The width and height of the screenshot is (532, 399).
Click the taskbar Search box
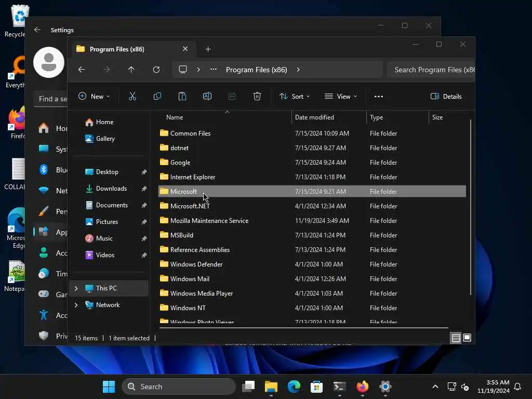tap(179, 387)
